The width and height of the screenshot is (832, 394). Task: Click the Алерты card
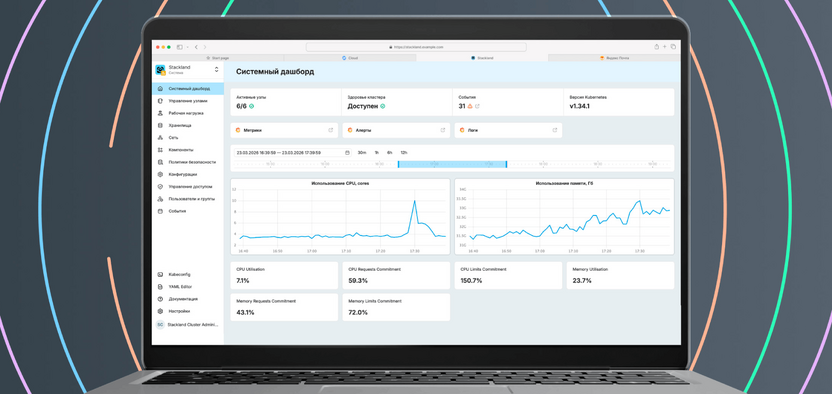[x=396, y=130]
